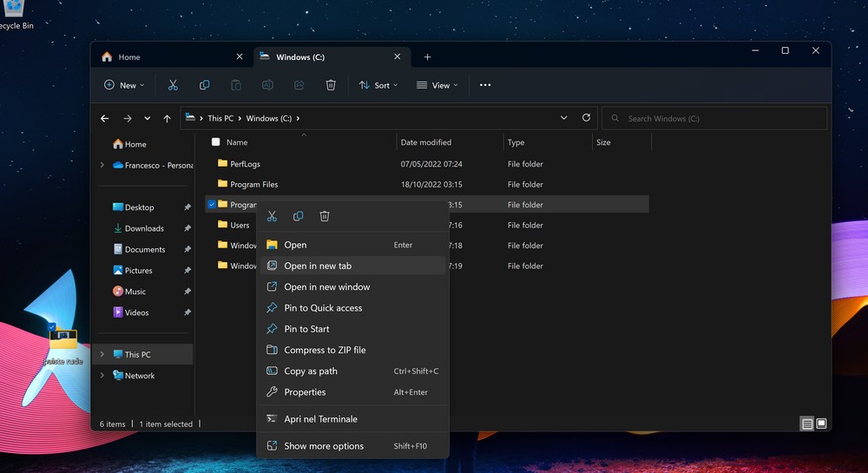Image resolution: width=868 pixels, height=473 pixels.
Task: Select Pin to Quick access
Action: click(x=352, y=307)
